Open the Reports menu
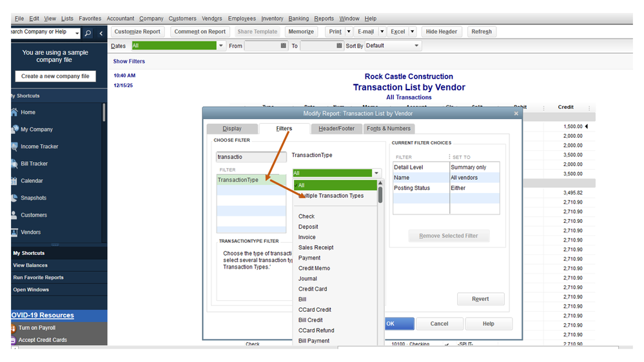Image resolution: width=644 pixels, height=362 pixels. [324, 19]
